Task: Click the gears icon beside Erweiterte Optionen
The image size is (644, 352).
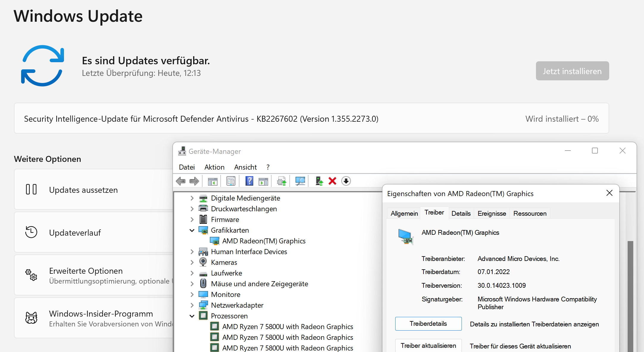Action: pyautogui.click(x=31, y=275)
